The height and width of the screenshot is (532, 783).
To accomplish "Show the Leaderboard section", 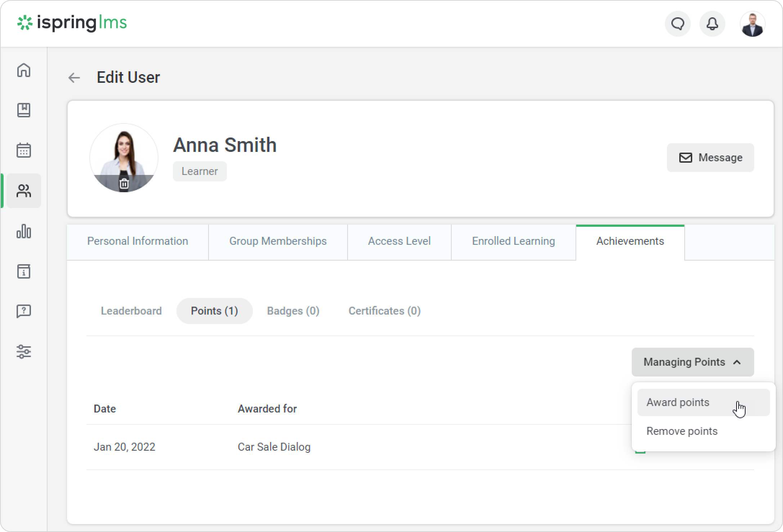I will click(x=131, y=311).
